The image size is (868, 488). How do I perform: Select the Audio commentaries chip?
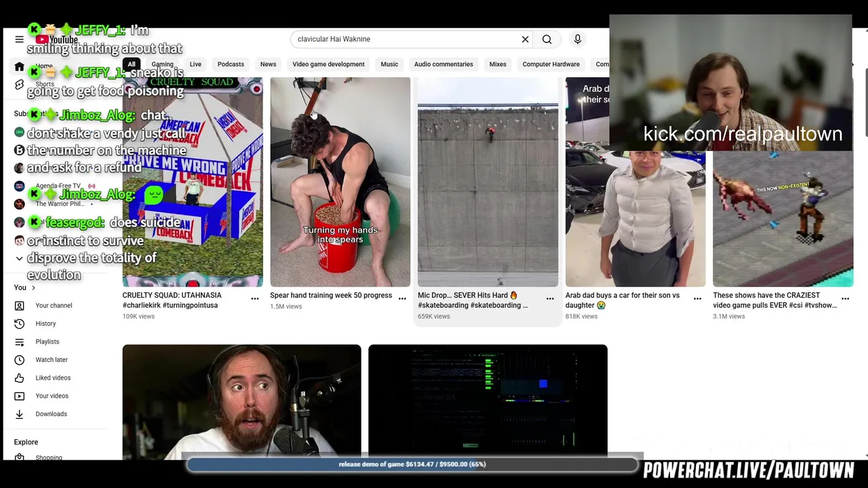coord(443,64)
